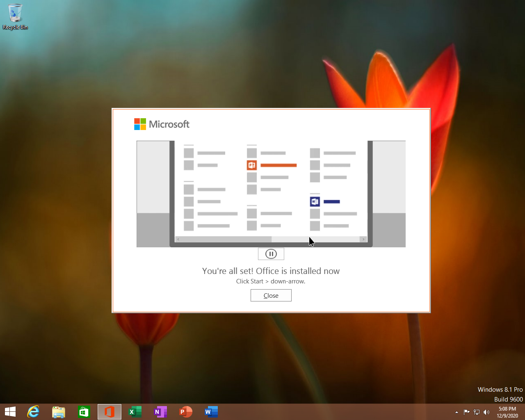Click the animation preview thumbnail

click(x=271, y=194)
